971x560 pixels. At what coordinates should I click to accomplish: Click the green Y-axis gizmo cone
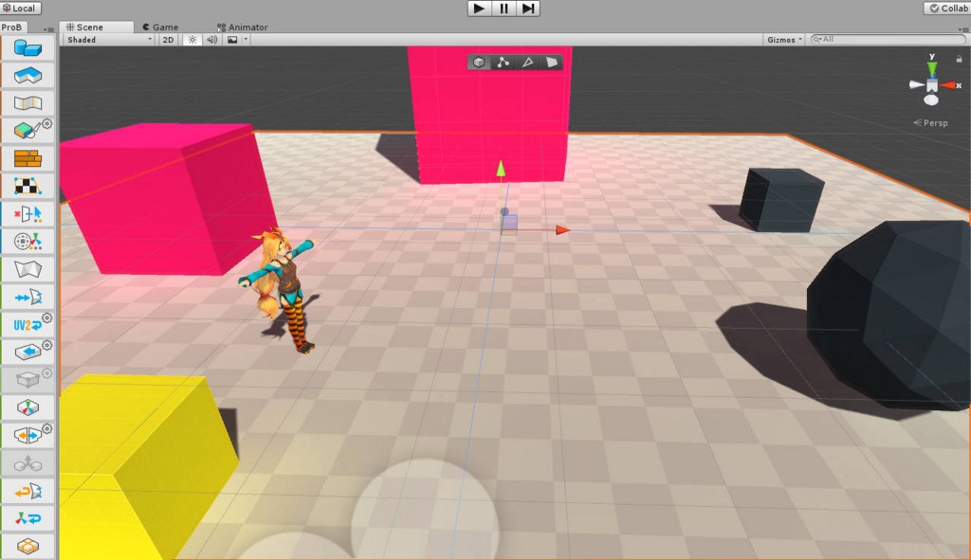(932, 68)
